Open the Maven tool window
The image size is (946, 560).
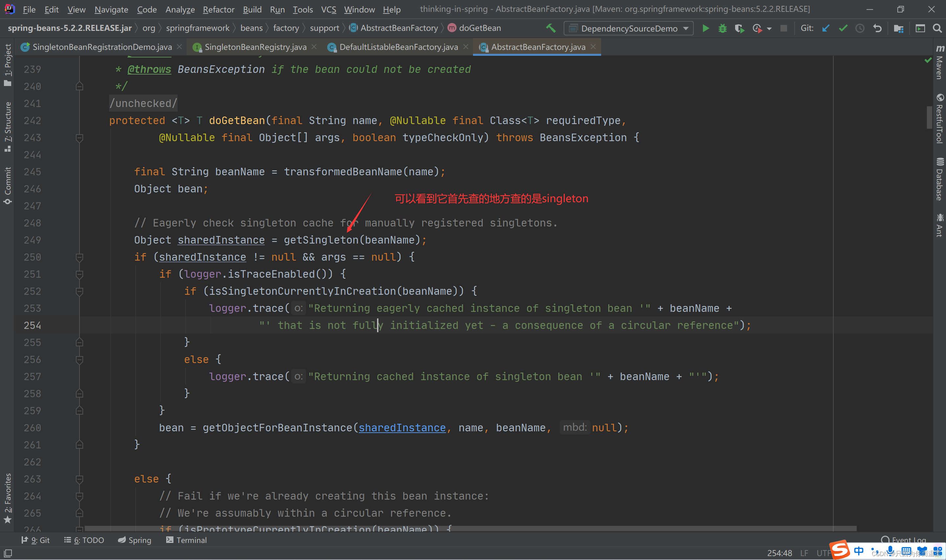click(939, 63)
